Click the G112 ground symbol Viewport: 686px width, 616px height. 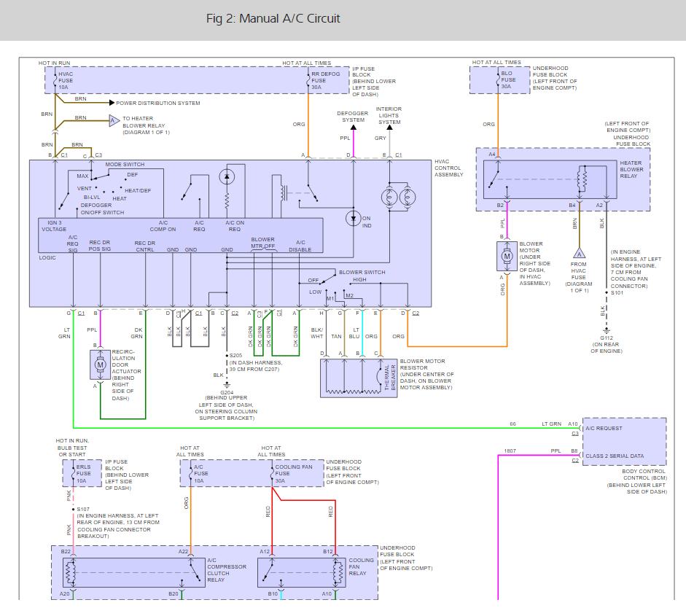[607, 331]
